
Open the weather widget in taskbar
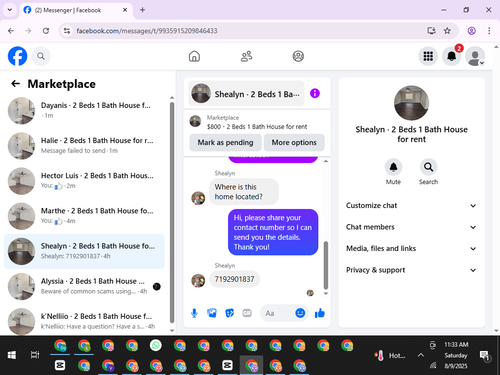point(389,356)
